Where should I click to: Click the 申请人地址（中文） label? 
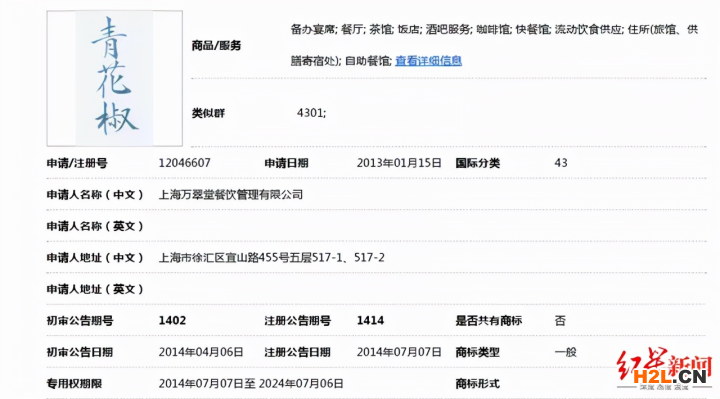tap(96, 258)
